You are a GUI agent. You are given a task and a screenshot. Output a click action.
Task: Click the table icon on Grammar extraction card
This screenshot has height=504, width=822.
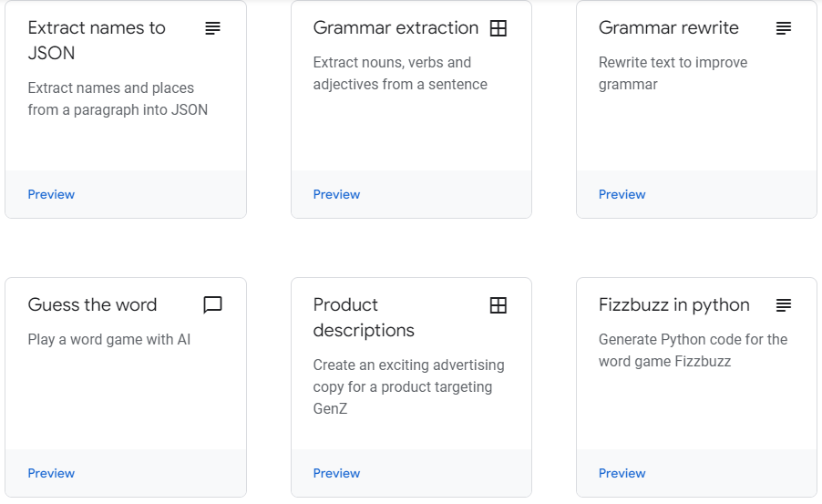pos(498,28)
